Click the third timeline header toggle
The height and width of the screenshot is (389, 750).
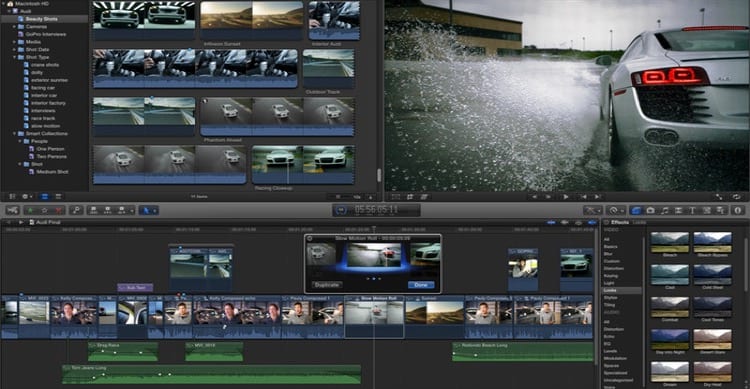(x=578, y=222)
